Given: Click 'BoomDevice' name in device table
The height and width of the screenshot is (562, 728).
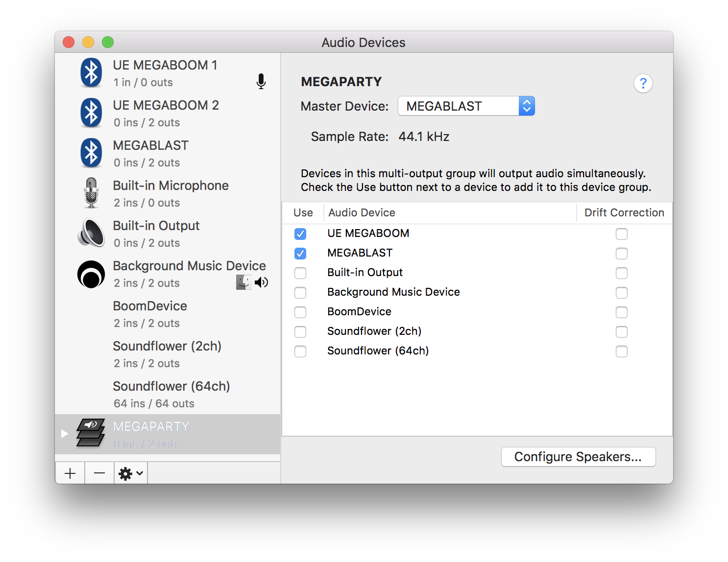Looking at the screenshot, I should [x=360, y=312].
